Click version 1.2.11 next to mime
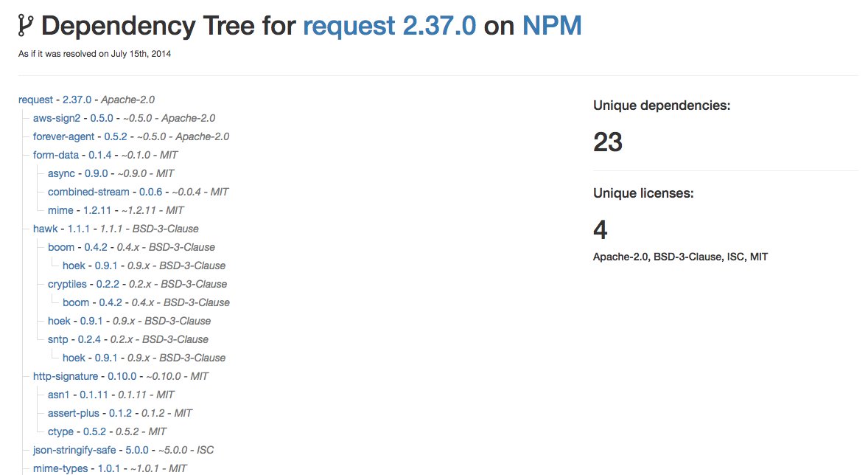Screen dimensions: 868x475 click(97, 210)
